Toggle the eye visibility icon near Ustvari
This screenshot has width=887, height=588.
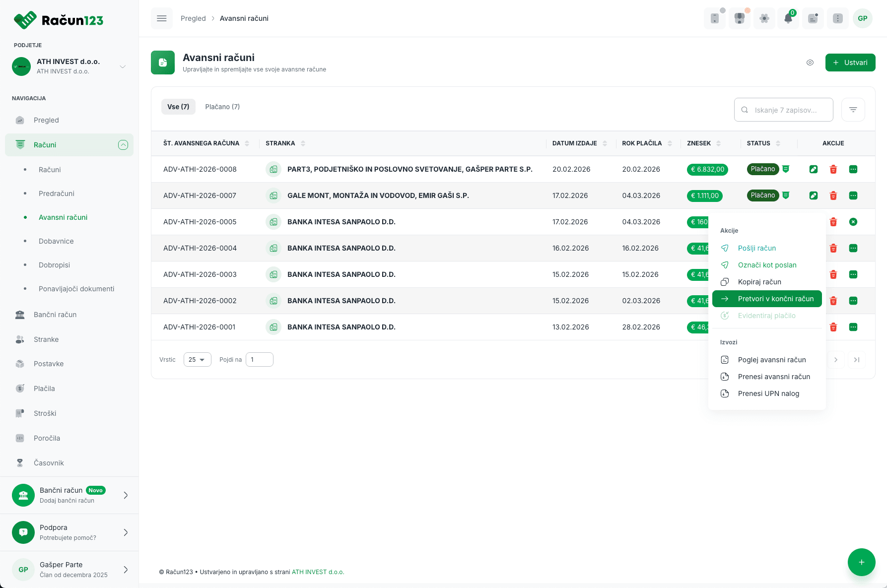tap(810, 63)
